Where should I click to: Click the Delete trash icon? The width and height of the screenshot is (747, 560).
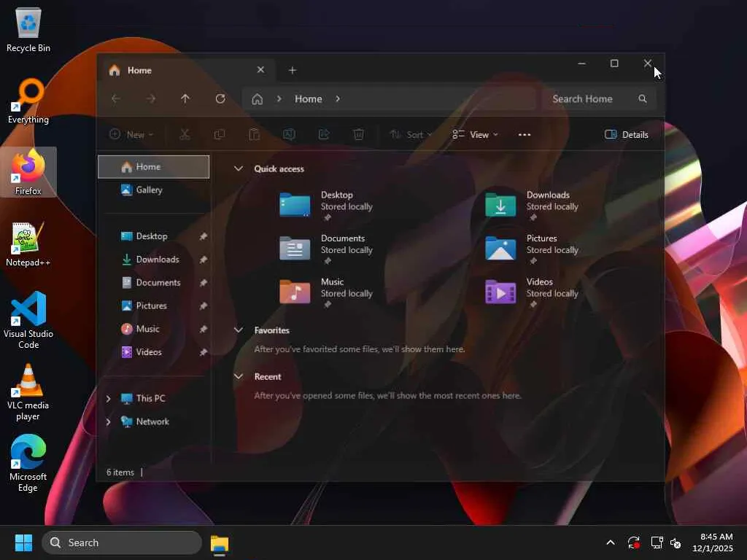coord(359,135)
